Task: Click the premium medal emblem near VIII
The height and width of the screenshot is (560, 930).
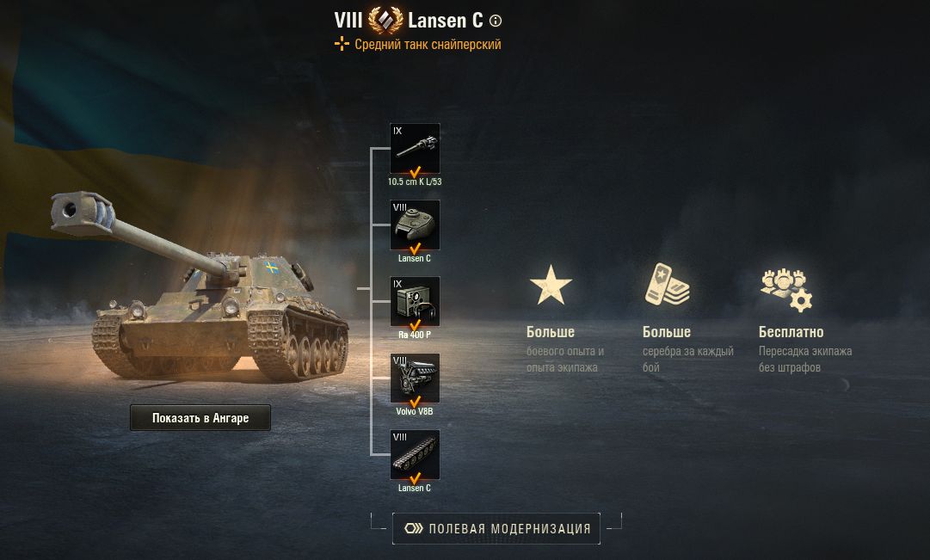Action: coord(385,21)
